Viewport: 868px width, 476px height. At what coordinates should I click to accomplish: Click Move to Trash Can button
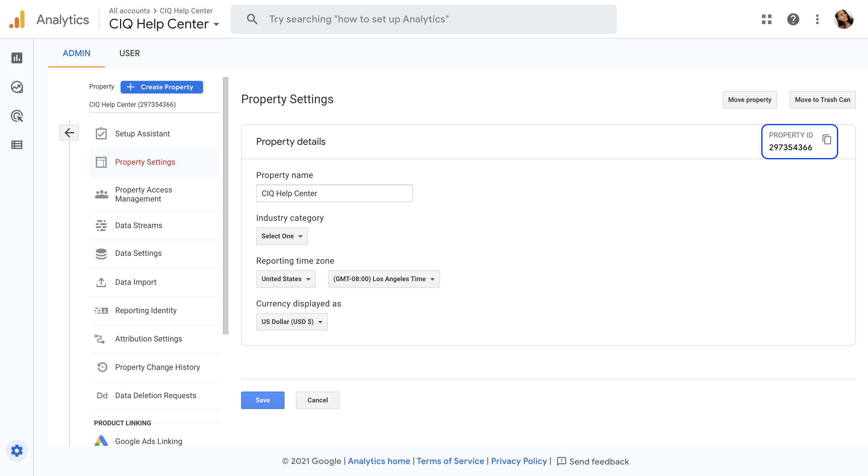tap(822, 100)
